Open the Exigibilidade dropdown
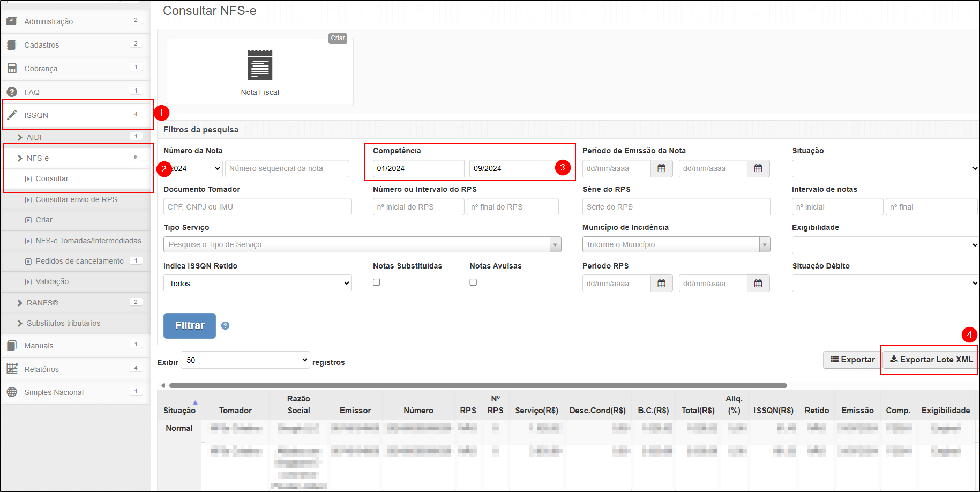 tap(885, 245)
